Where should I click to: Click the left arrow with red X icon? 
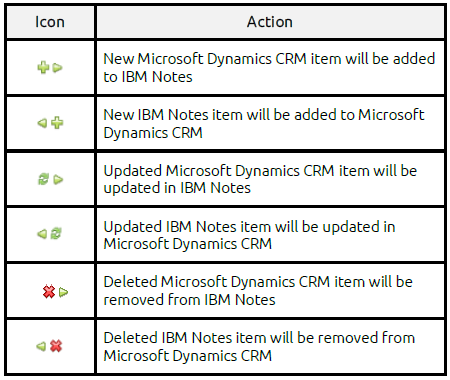tap(49, 346)
